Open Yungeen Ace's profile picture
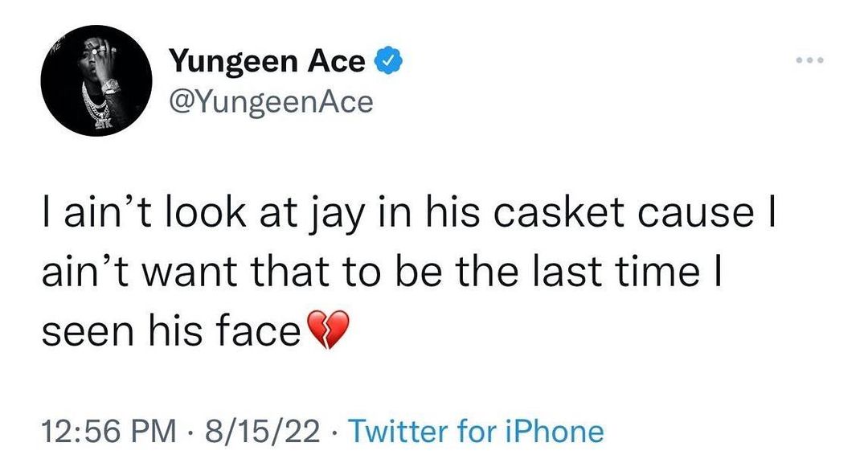 96,81
